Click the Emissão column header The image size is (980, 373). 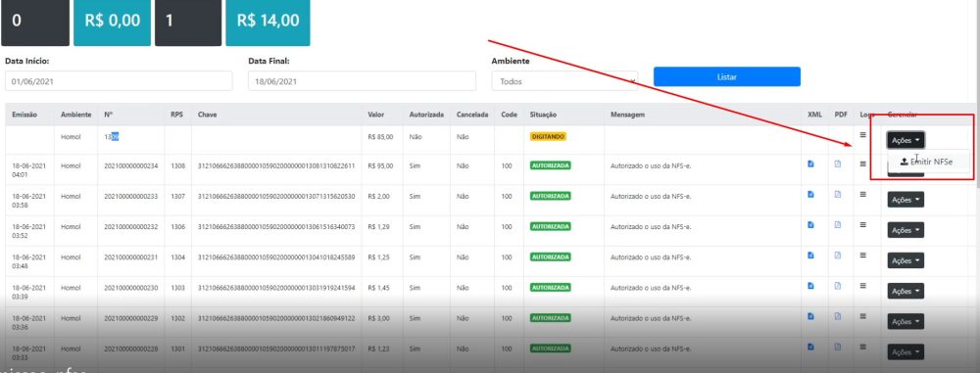click(x=25, y=115)
